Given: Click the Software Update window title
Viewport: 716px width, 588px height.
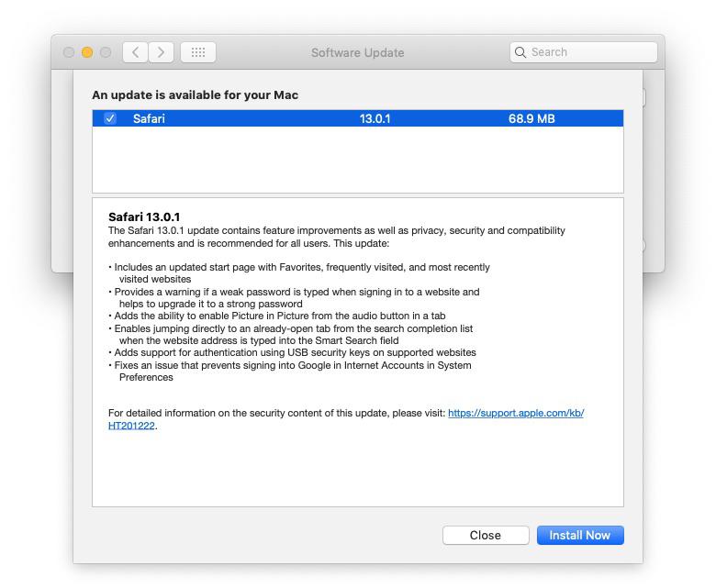Looking at the screenshot, I should [358, 52].
